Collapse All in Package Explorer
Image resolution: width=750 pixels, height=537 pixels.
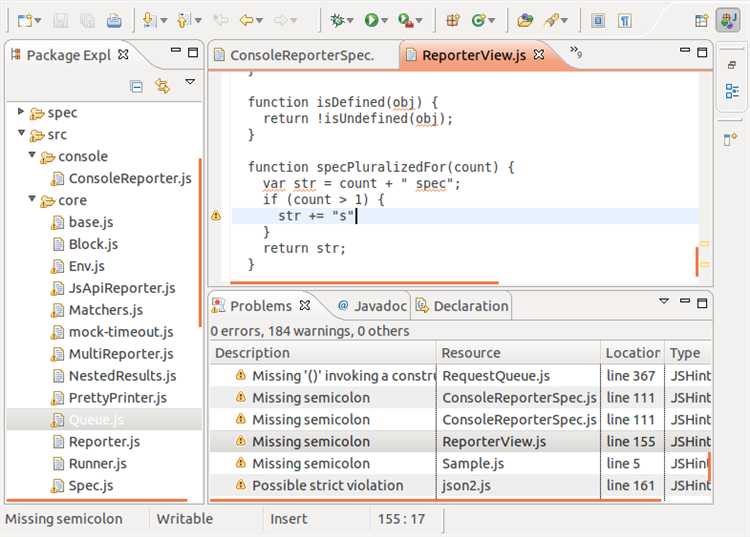[136, 87]
